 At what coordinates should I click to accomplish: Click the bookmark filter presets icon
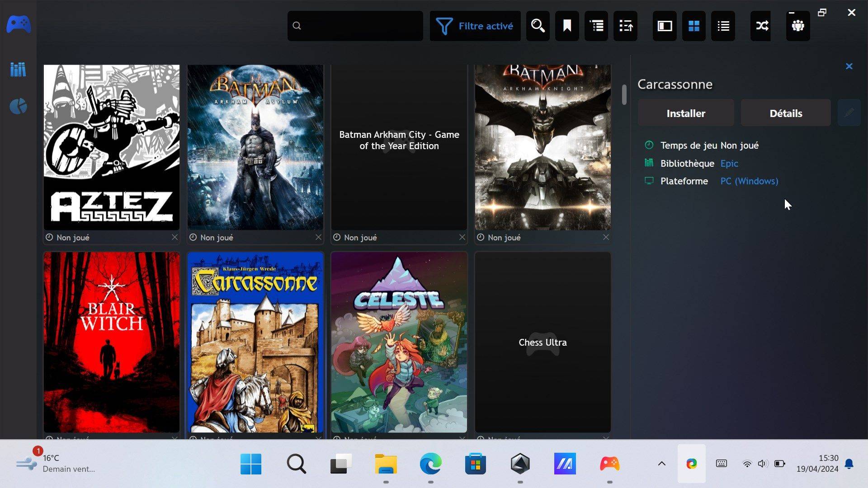pyautogui.click(x=567, y=26)
